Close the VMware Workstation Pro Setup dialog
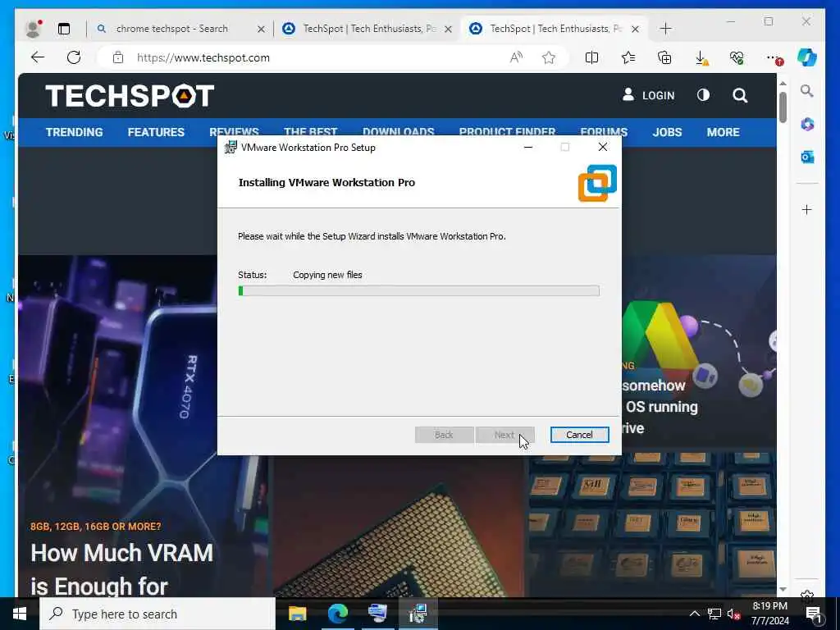 pyautogui.click(x=603, y=147)
